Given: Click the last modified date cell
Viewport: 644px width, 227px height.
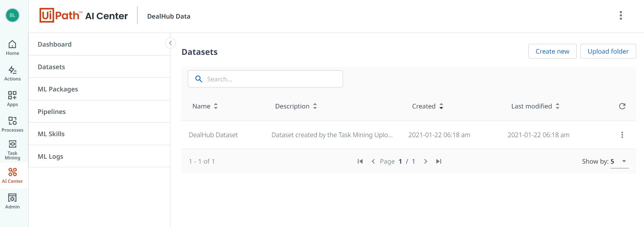Looking at the screenshot, I should tap(538, 135).
